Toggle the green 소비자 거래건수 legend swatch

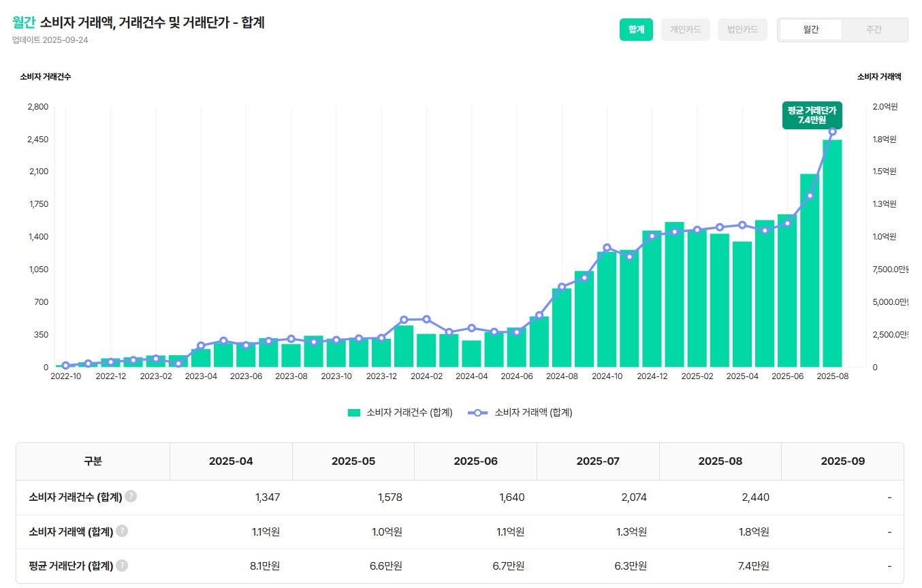(354, 412)
